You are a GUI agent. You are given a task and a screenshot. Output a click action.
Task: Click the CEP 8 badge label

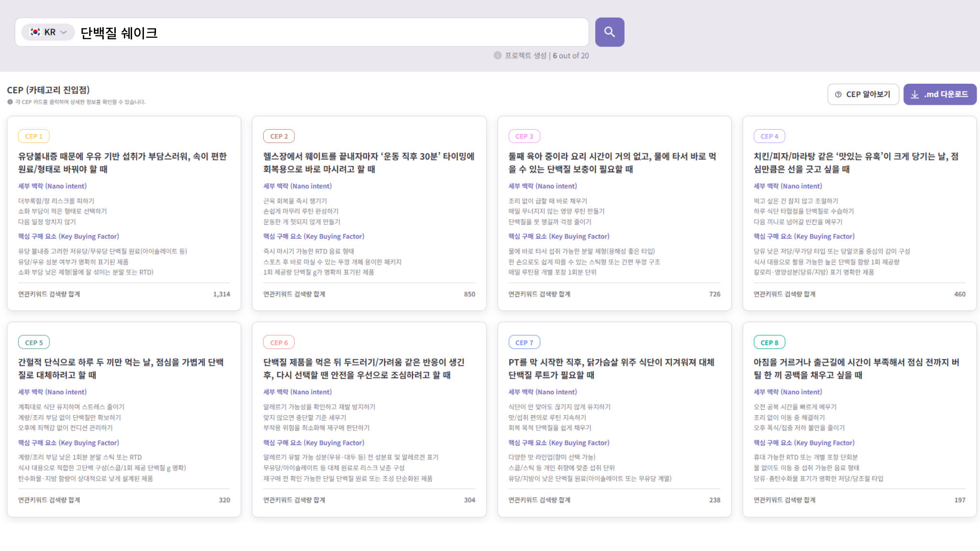tap(769, 342)
